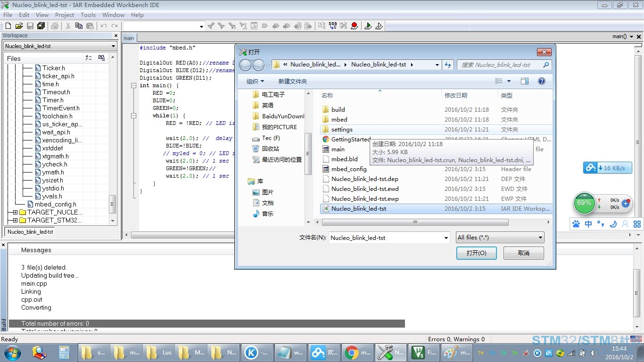The image size is (644, 362).
Task: Open the view options dropdown in dialog
Action: 509,81
